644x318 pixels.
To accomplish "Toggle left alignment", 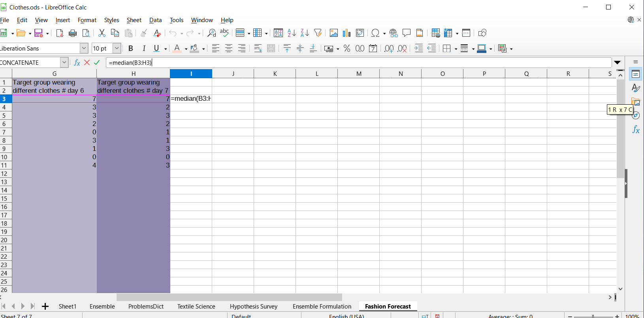I will 216,49.
